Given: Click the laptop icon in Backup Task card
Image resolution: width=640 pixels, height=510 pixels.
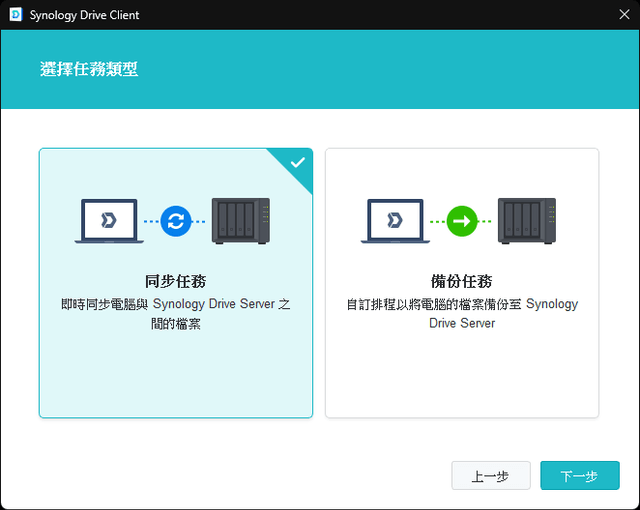Looking at the screenshot, I should click(x=395, y=221).
